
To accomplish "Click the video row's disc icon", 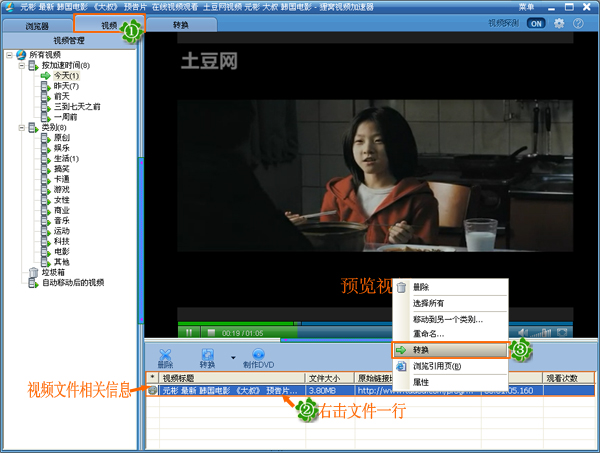I will (x=153, y=391).
